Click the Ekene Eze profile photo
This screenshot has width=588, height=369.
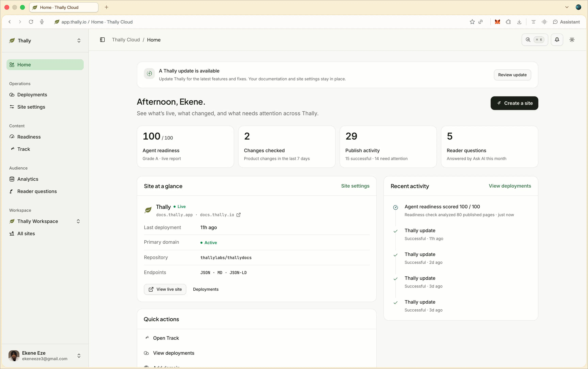click(14, 356)
